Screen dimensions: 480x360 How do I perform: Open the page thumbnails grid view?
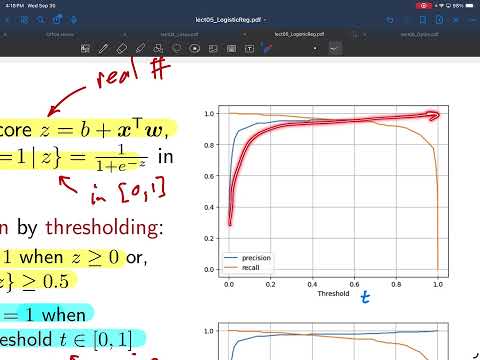coord(24,20)
